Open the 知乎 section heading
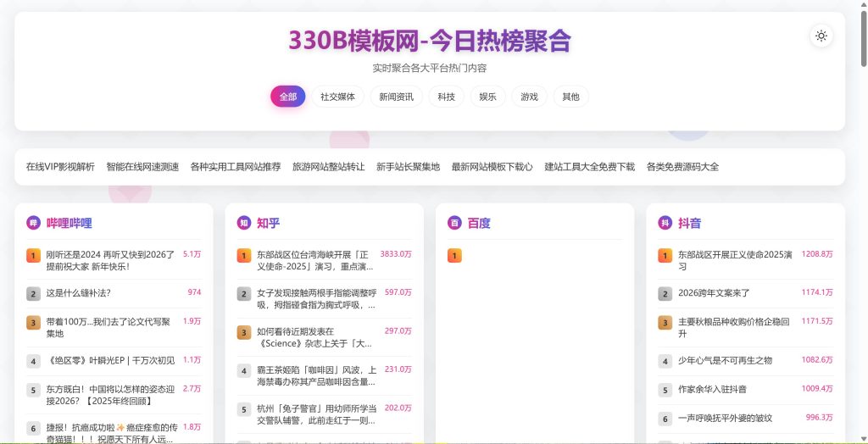The height and width of the screenshot is (444, 868). tap(269, 223)
